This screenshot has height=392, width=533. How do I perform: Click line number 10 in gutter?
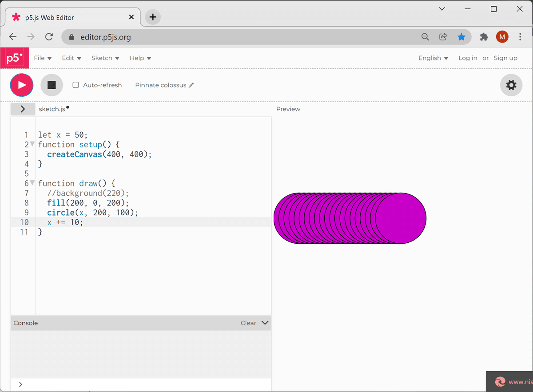pyautogui.click(x=24, y=222)
